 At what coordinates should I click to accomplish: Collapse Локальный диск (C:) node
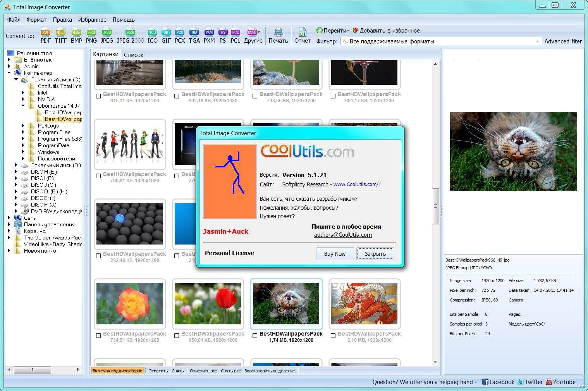pos(16,79)
